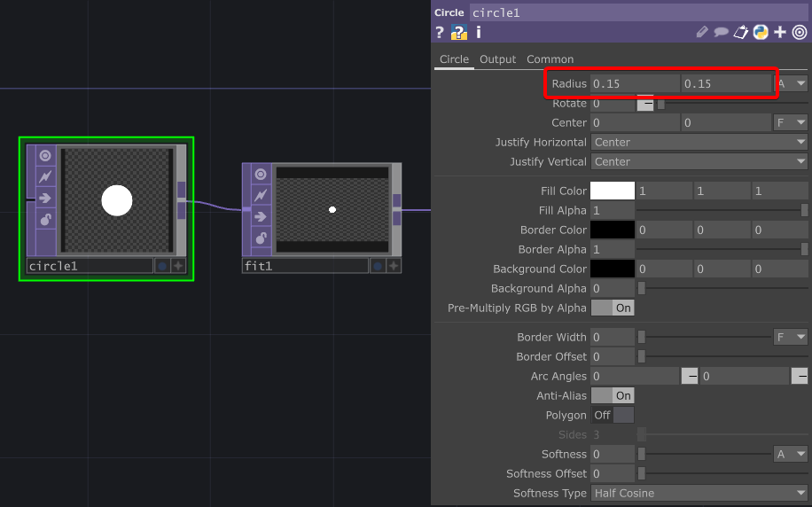Open the Python help icon in parameter header
This screenshot has width=812, height=507.
coord(459,33)
